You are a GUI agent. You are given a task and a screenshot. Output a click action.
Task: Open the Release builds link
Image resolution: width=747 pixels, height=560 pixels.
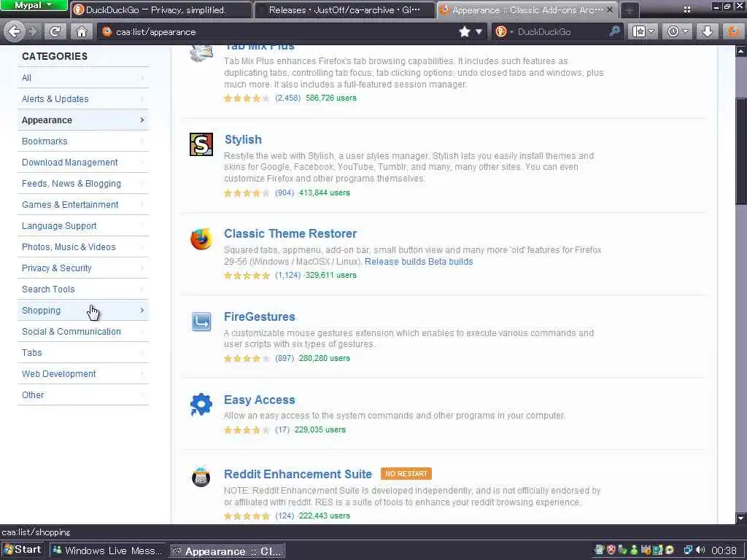395,262
